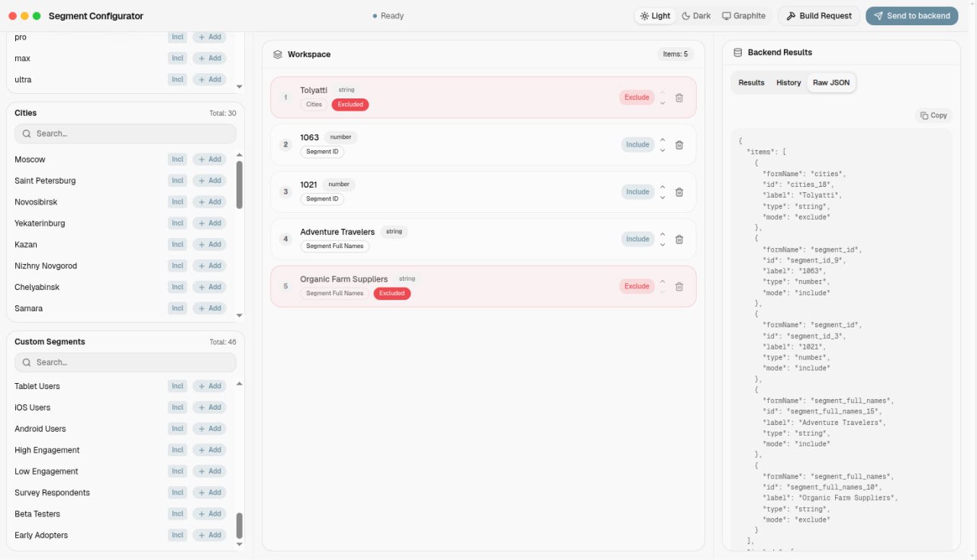Copy the raw JSON output
977x560 pixels.
pos(933,116)
